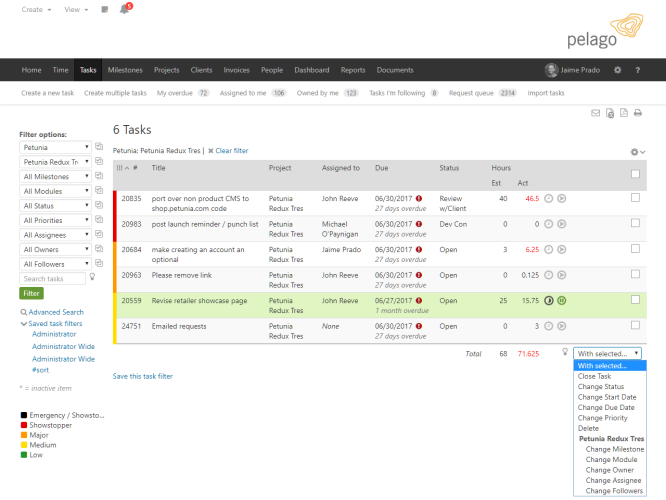The height and width of the screenshot is (500, 666).
Task: Check the box for task 20983
Action: pyautogui.click(x=635, y=223)
